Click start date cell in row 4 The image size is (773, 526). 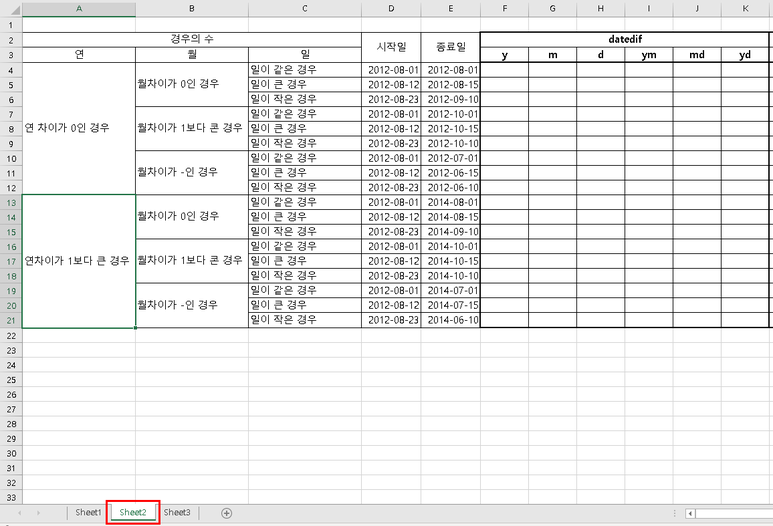pyautogui.click(x=391, y=70)
